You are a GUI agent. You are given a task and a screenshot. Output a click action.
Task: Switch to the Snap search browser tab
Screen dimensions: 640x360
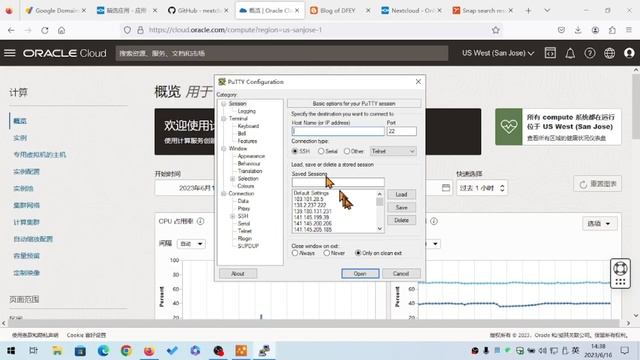point(483,11)
